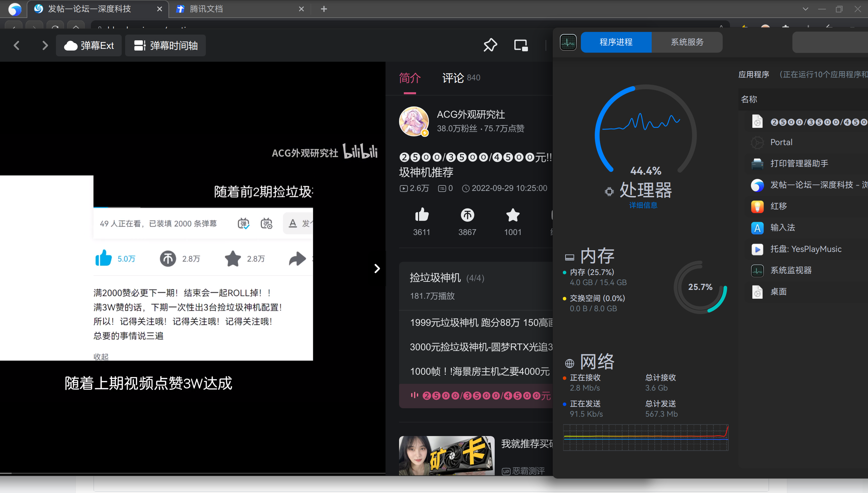Toggle danmaku display off

pos(243,223)
